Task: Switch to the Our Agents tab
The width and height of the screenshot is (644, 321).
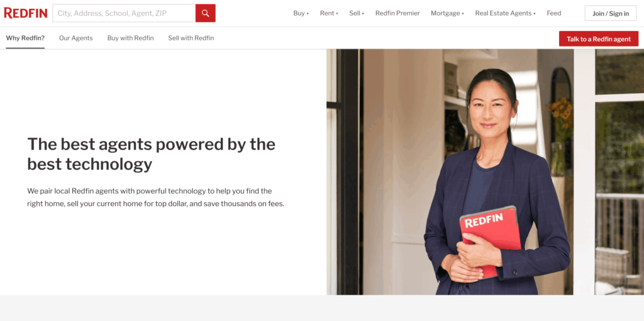Action: pyautogui.click(x=76, y=38)
